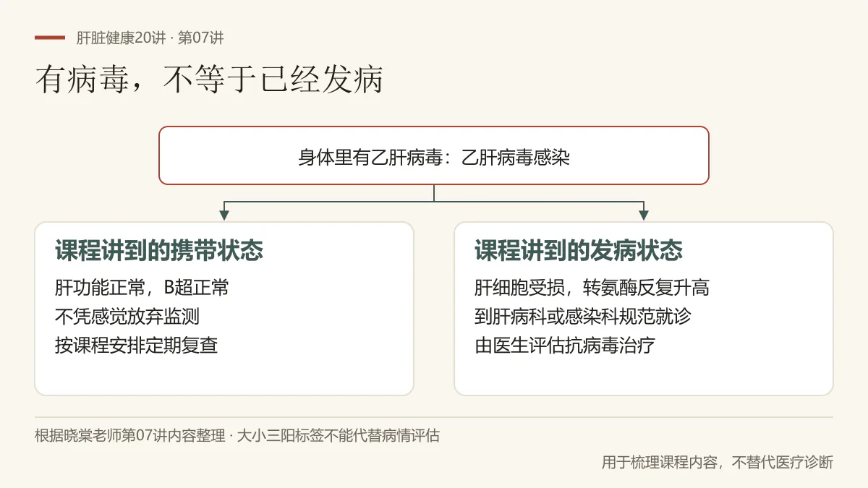Click the footer note '根据晓棠老师第07讲内容整理'
868x488 pixels.
(130, 436)
